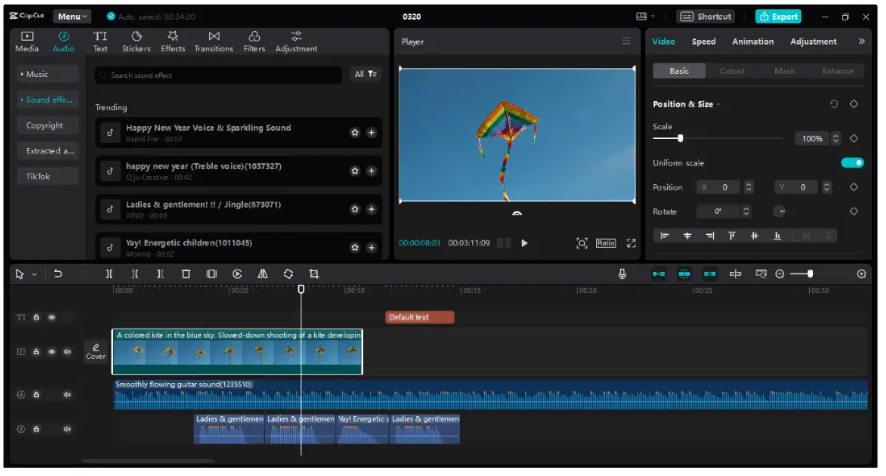
Task: Mirror the selected clip
Action: point(263,274)
